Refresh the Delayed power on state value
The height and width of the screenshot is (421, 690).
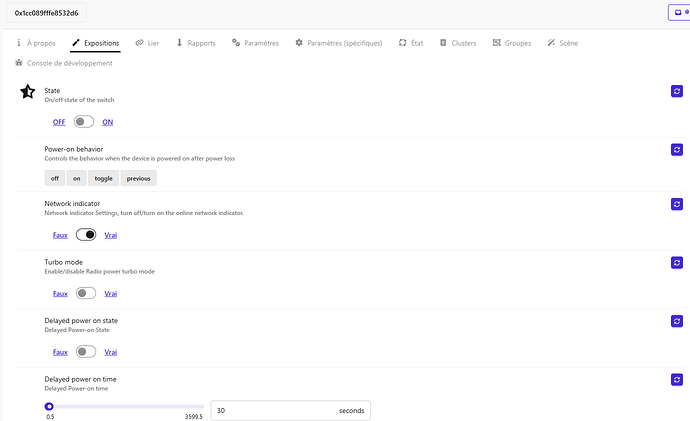[x=676, y=321]
